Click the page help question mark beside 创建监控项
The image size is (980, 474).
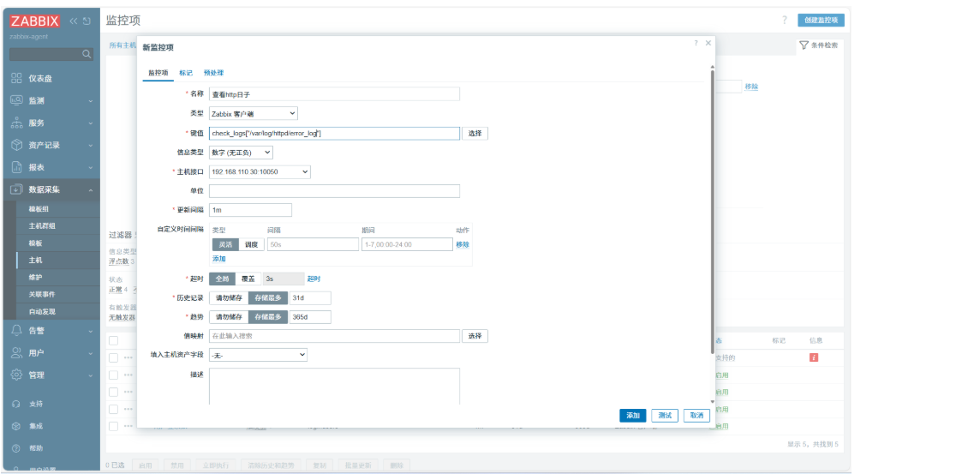click(x=785, y=20)
